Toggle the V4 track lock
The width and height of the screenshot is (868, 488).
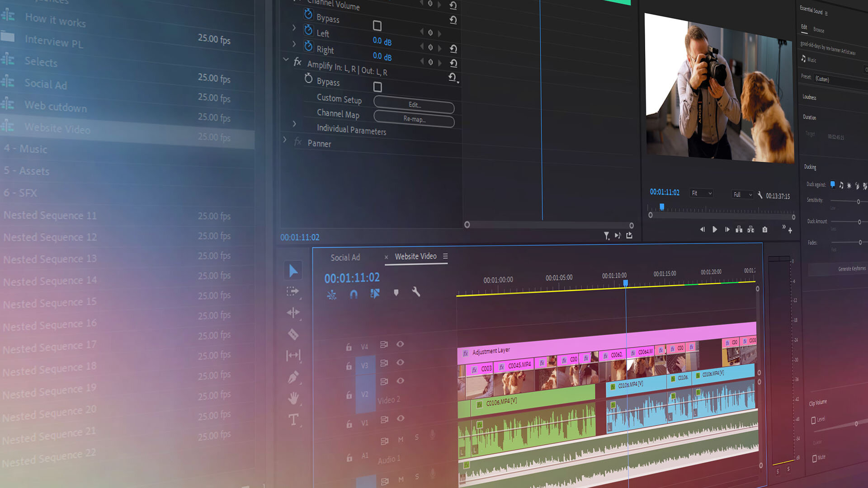(x=349, y=347)
